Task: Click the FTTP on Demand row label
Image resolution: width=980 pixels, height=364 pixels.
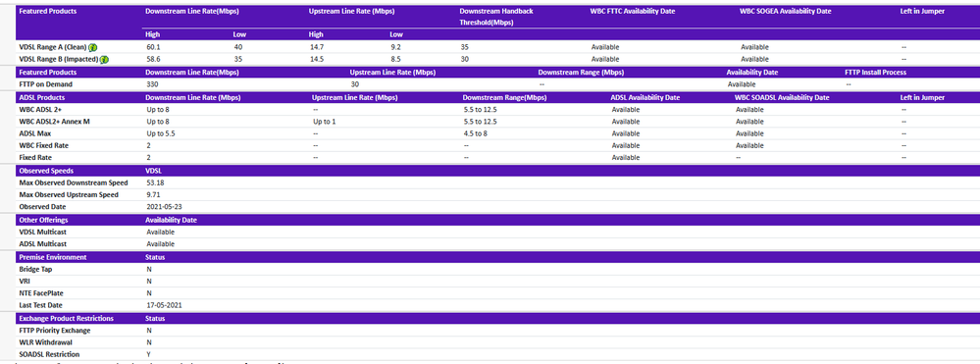Action: [x=46, y=84]
